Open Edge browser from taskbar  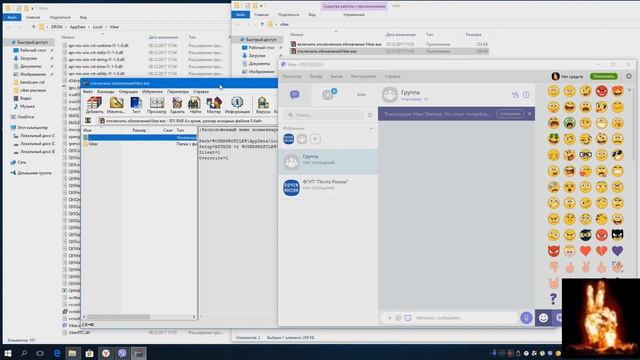point(57,353)
